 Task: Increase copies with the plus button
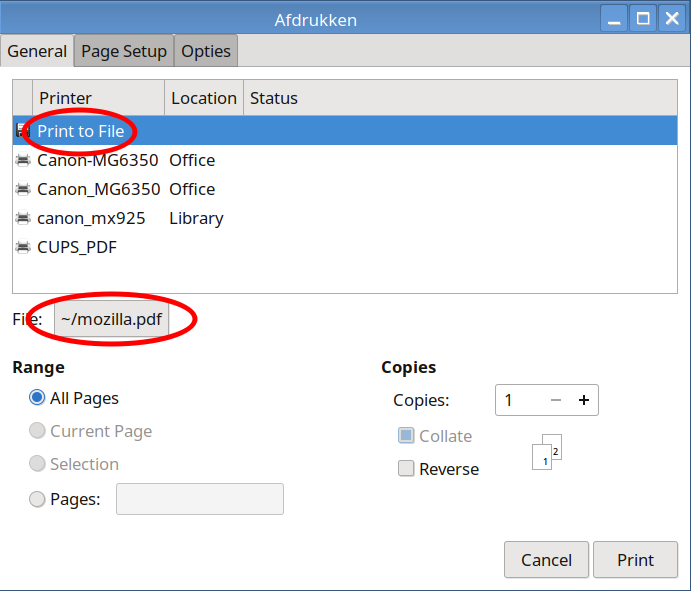583,400
